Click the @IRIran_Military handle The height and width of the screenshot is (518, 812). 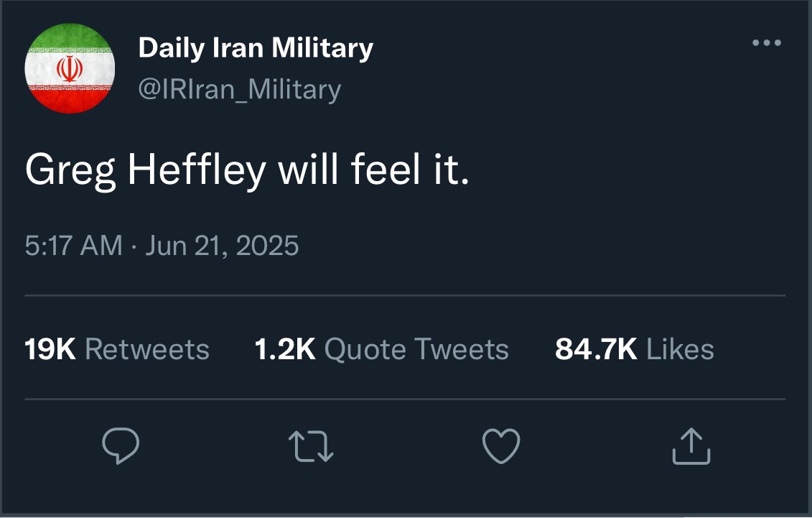(x=239, y=90)
